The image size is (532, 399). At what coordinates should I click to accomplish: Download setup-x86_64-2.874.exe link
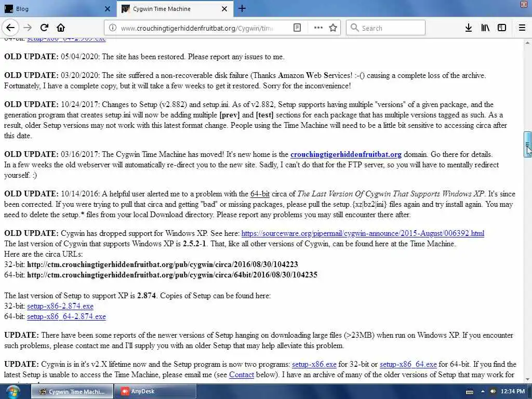66,316
